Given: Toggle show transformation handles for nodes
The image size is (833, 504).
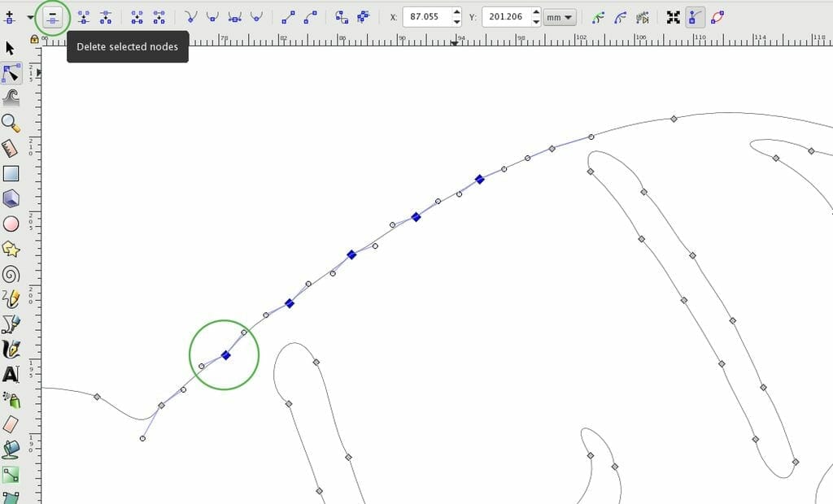Looking at the screenshot, I should coord(673,16).
